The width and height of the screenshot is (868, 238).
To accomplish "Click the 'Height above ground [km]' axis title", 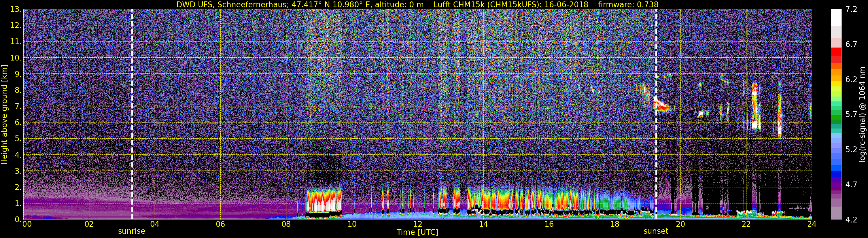I will [4, 115].
